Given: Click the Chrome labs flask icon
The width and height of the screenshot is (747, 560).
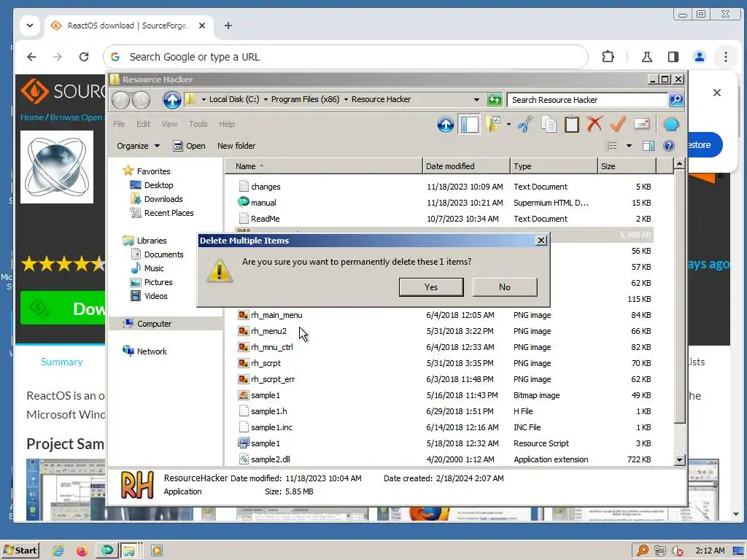Looking at the screenshot, I should click(x=646, y=57).
